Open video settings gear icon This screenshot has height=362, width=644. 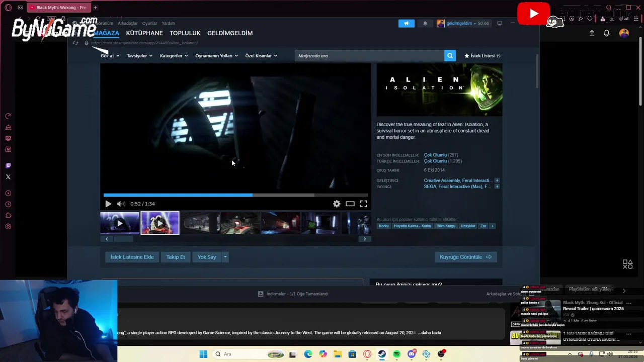337,204
